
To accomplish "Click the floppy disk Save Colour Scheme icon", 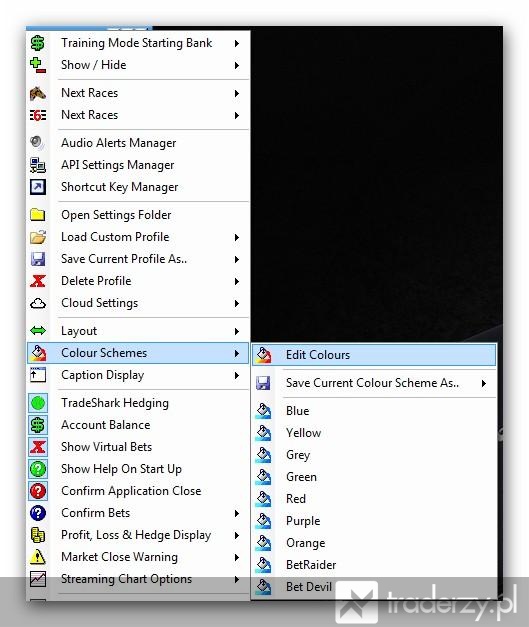I will pyautogui.click(x=263, y=383).
